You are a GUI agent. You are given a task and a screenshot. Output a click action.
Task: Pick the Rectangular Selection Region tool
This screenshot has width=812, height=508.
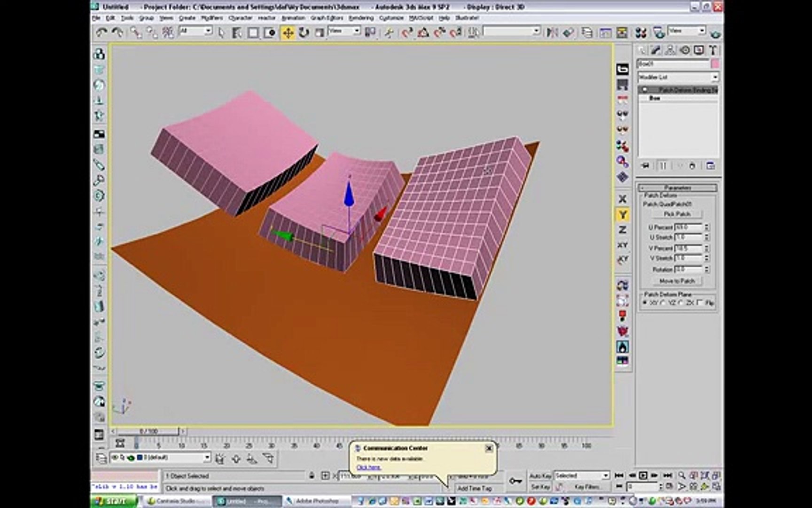point(253,32)
